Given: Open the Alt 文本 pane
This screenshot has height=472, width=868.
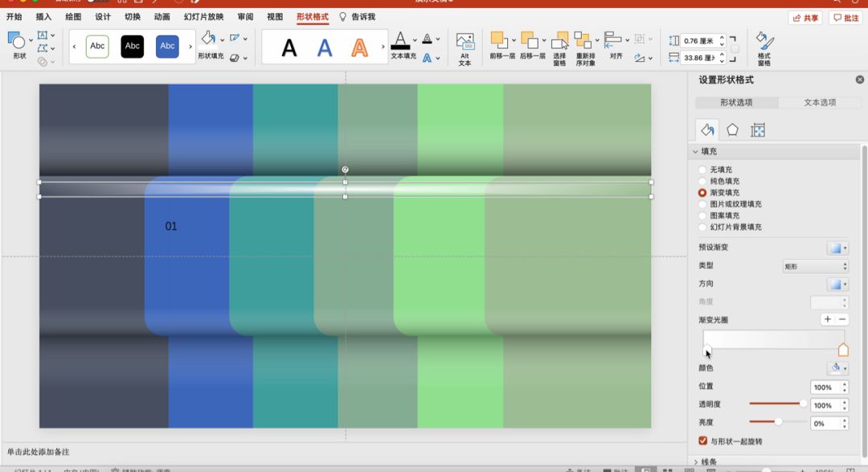Looking at the screenshot, I should click(465, 49).
